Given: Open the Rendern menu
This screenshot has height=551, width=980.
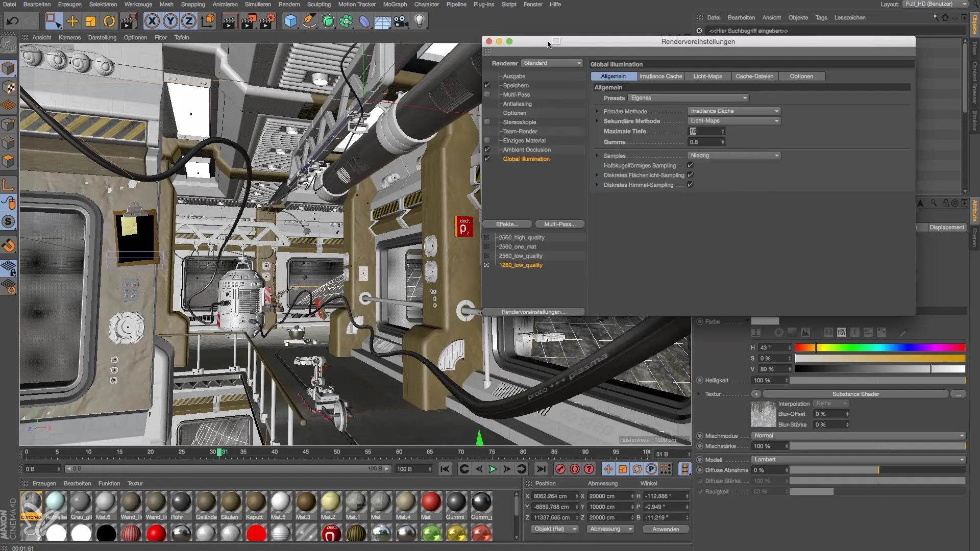Looking at the screenshot, I should pyautogui.click(x=289, y=4).
